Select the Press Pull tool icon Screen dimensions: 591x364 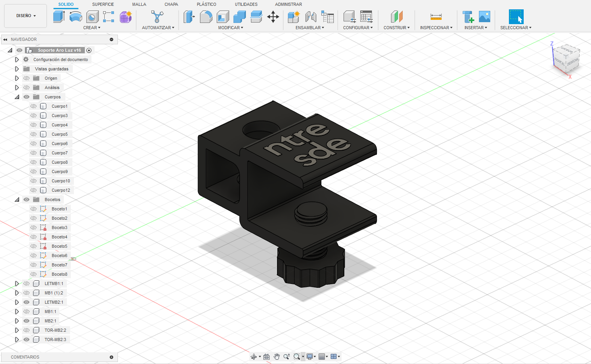coord(189,17)
